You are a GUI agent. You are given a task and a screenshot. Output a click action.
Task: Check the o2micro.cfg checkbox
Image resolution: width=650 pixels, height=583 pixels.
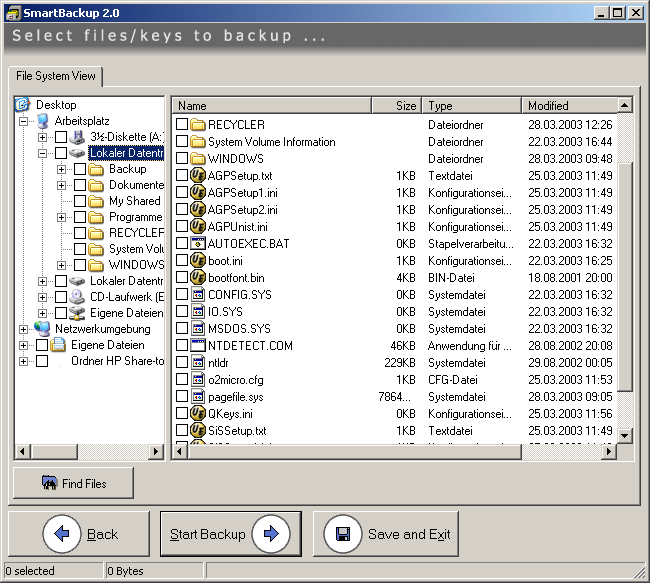(x=182, y=379)
